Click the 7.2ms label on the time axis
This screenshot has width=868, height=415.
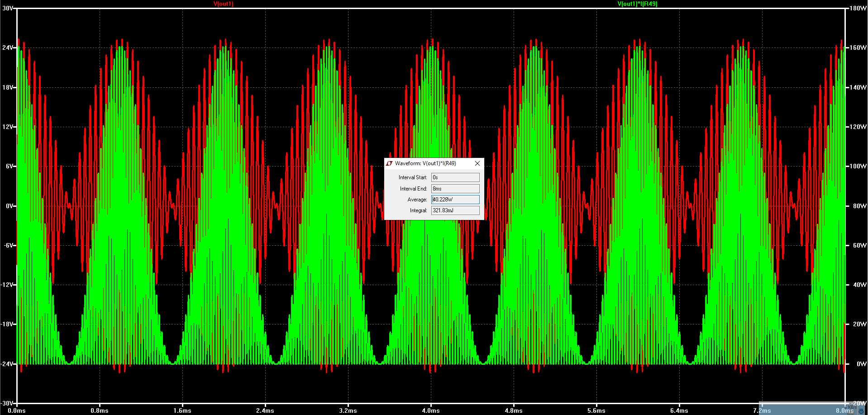click(762, 410)
